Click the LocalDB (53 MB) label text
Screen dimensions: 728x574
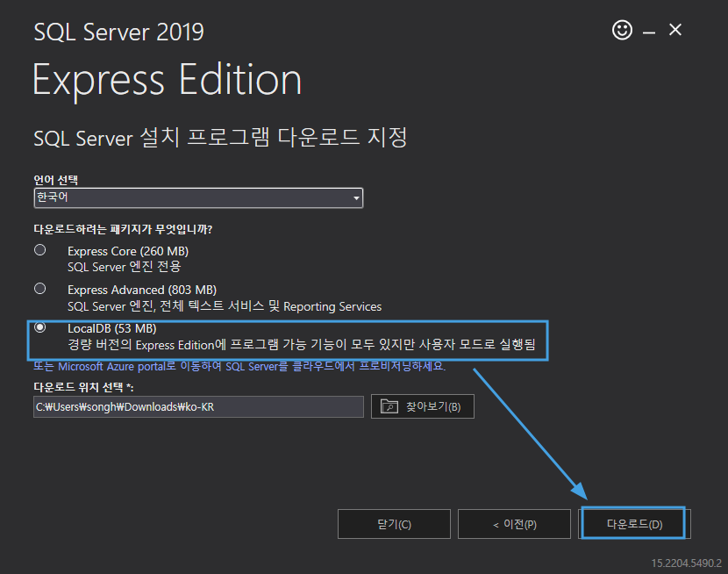tap(112, 328)
